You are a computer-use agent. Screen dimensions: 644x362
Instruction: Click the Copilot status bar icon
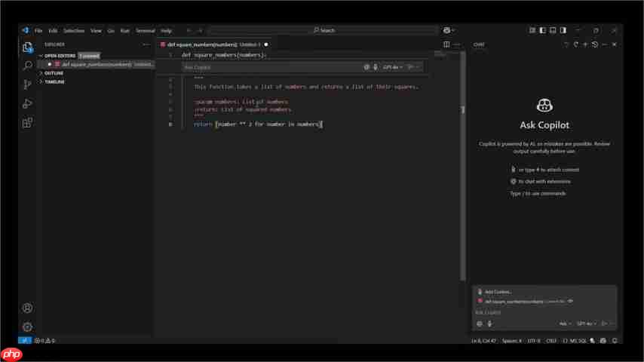click(603, 341)
